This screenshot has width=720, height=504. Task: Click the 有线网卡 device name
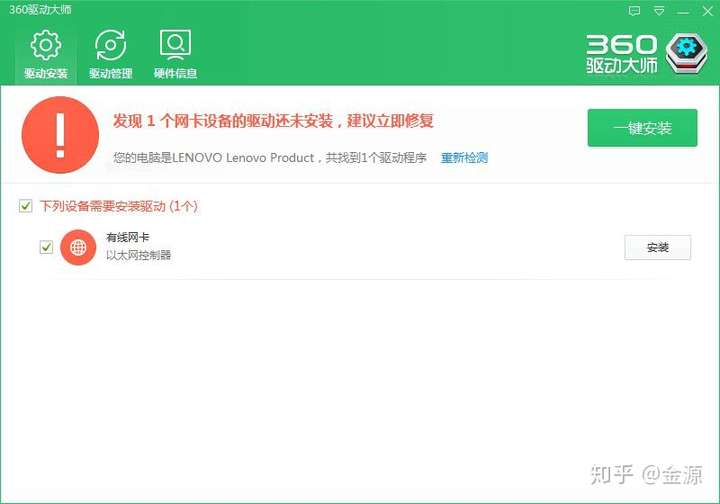(x=128, y=237)
